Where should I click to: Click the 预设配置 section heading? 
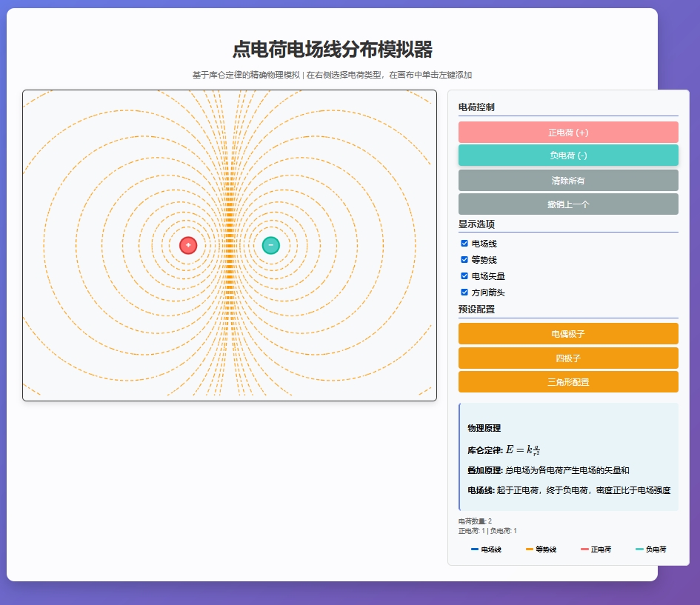pos(476,310)
